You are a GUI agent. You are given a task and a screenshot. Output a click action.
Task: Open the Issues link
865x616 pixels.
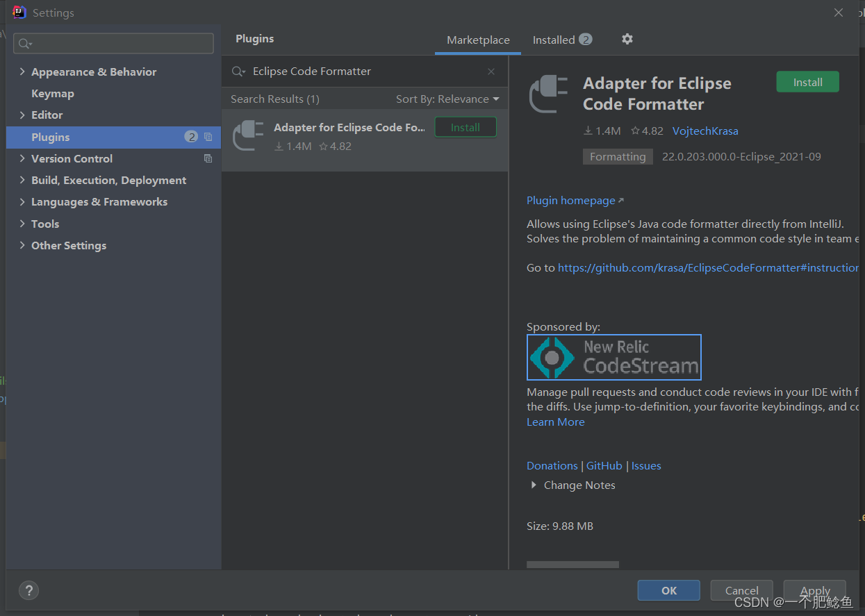pyautogui.click(x=646, y=465)
